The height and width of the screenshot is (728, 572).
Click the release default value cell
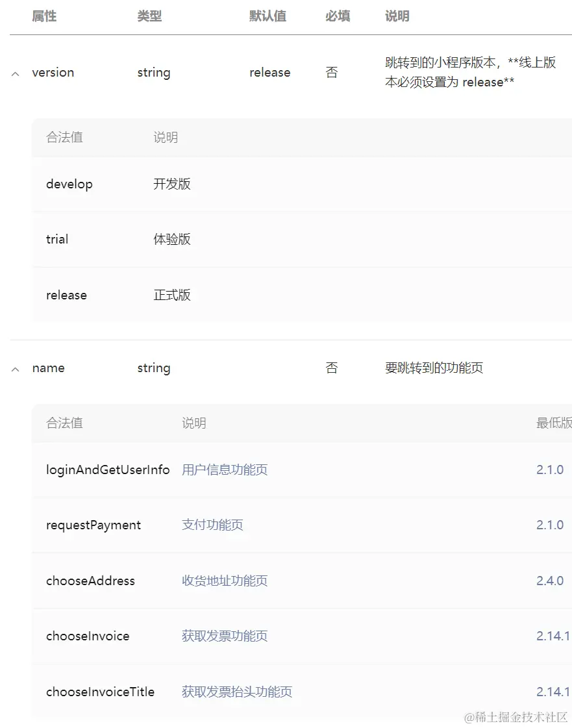pyautogui.click(x=269, y=73)
